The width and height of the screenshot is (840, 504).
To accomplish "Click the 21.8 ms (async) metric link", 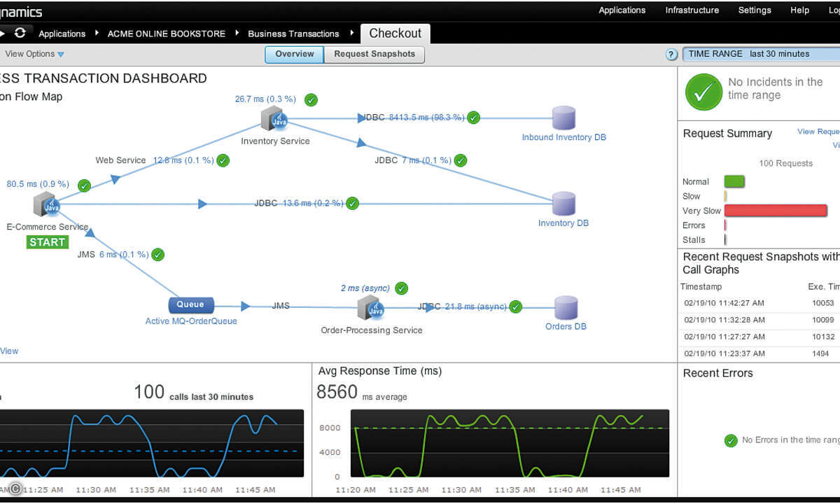I will coord(476,307).
